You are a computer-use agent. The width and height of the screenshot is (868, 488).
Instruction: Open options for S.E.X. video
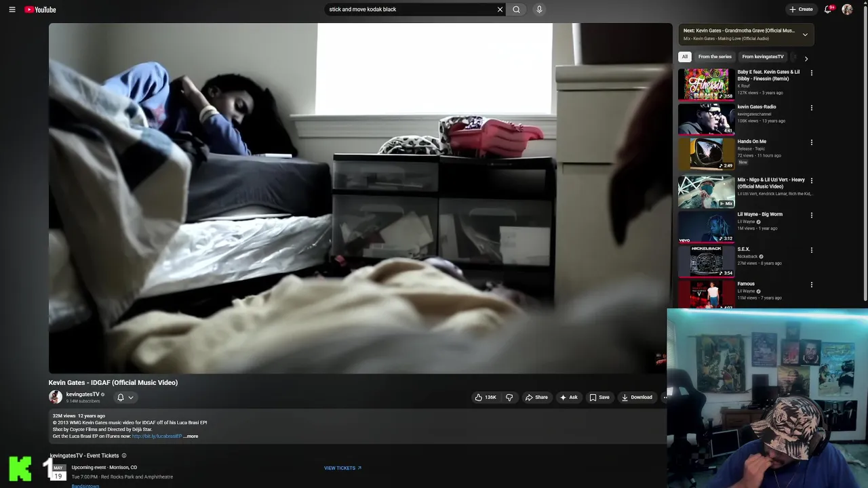[x=811, y=250]
